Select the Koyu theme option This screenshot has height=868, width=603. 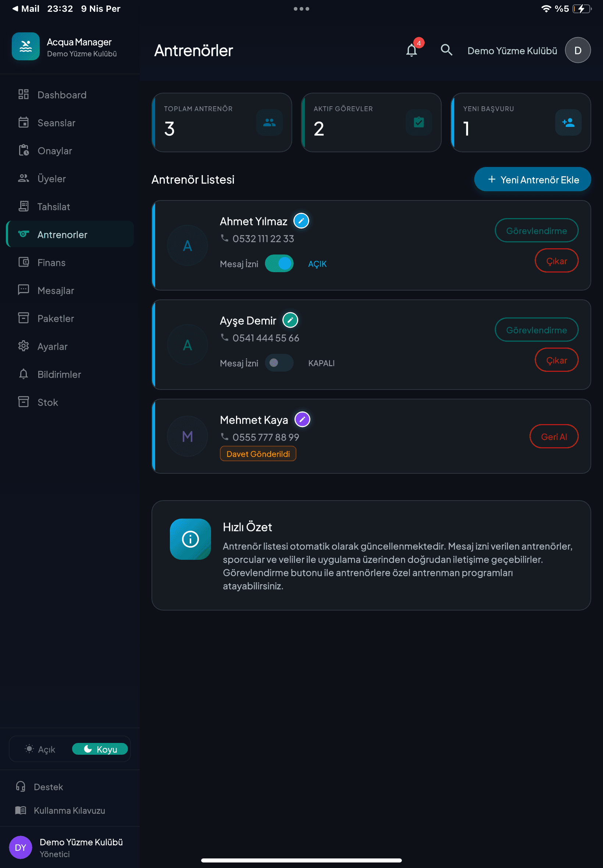(100, 749)
